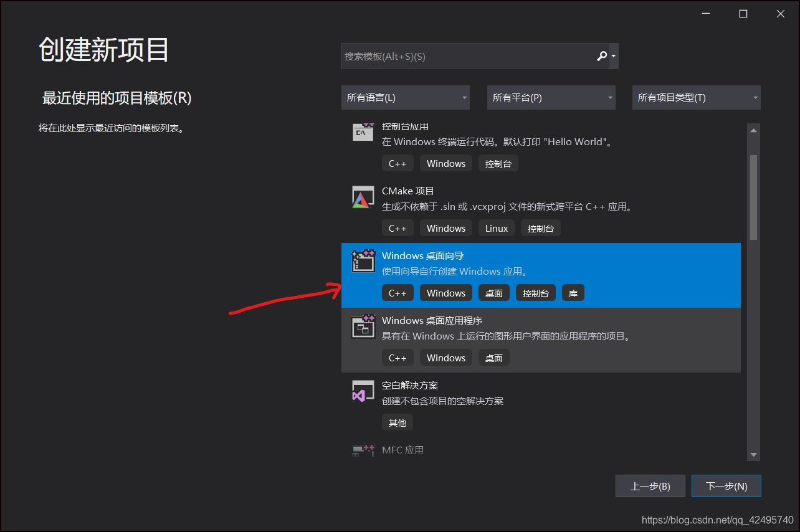Click the 控制台 tag on Windows 桌面向导
The width and height of the screenshot is (800, 532).
(x=536, y=293)
